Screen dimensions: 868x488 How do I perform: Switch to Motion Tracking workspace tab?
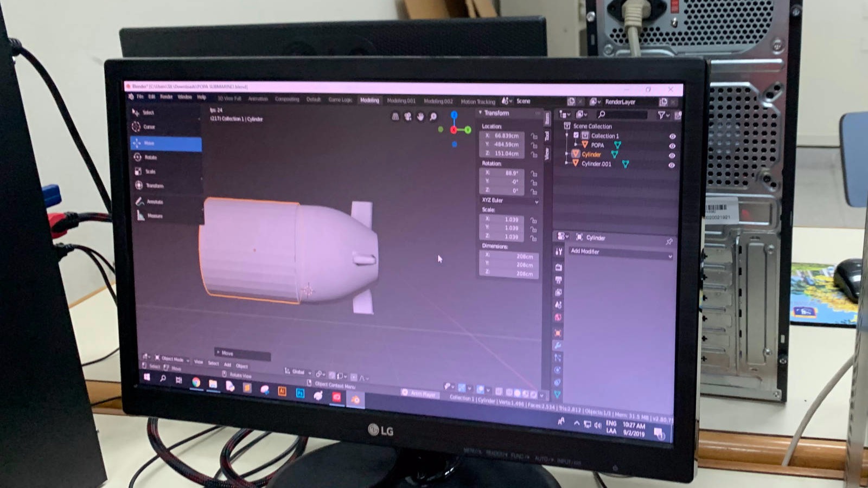(x=478, y=101)
